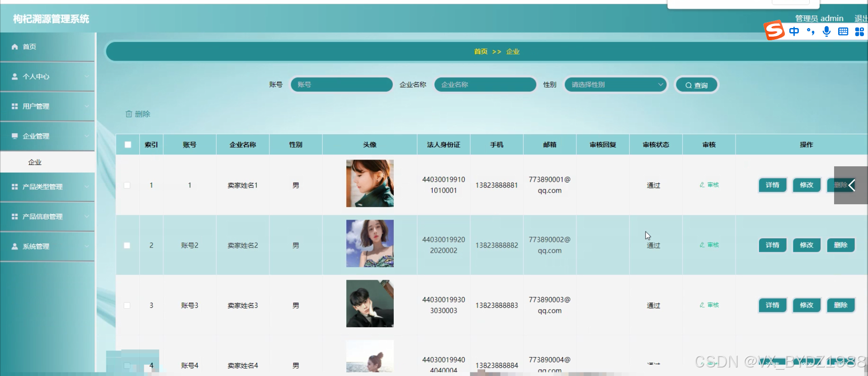Click the 企业 breadcrumb label
Screen dimensions: 868x376
tap(513, 52)
